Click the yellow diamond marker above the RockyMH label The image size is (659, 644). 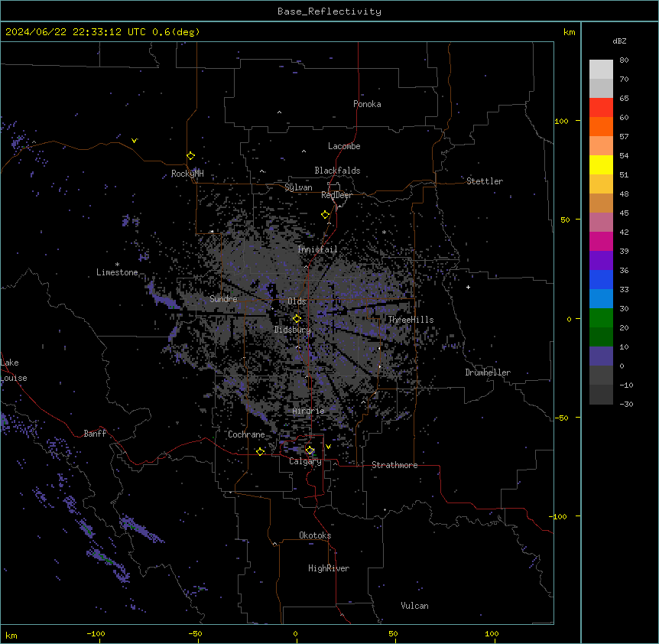click(x=190, y=155)
